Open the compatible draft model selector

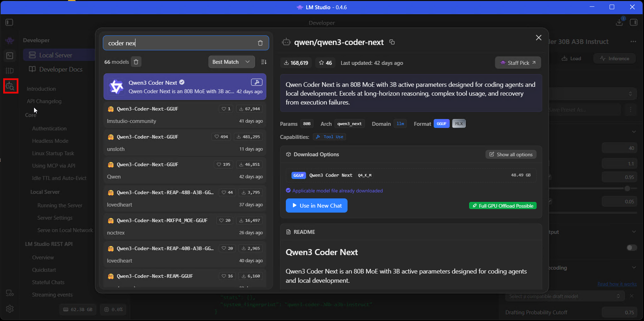pos(565,296)
